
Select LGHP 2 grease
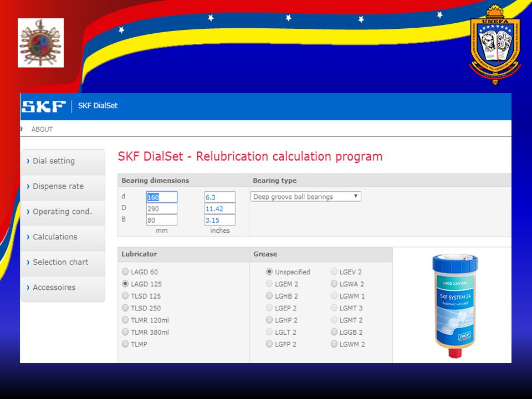click(x=269, y=320)
